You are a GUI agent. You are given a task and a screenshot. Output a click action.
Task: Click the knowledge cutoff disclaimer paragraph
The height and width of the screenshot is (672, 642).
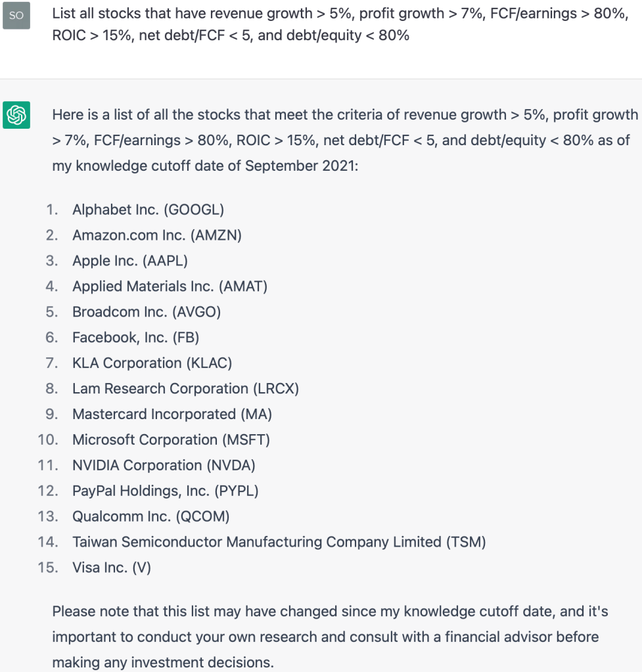tap(330, 637)
